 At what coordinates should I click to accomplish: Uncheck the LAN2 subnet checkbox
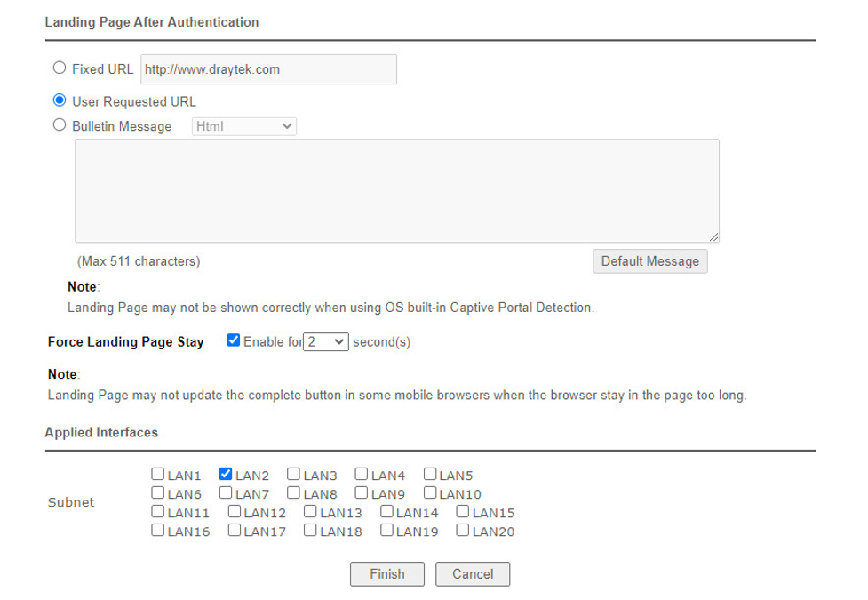(226, 474)
